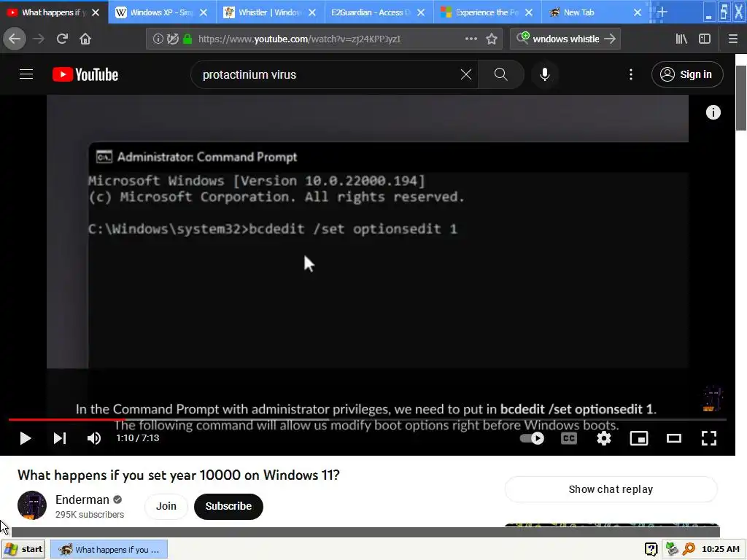The height and width of the screenshot is (560, 747).
Task: Toggle the browser sidebar panel icon
Action: (705, 39)
